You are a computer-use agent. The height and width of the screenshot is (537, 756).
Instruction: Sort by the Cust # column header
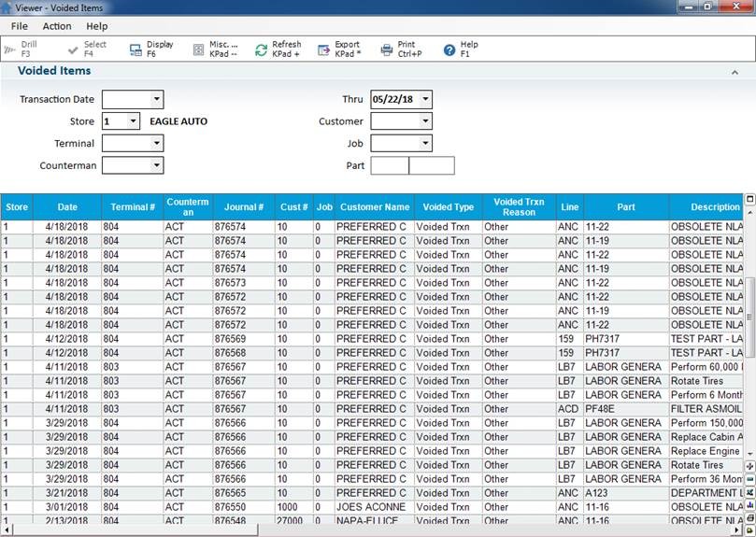[293, 206]
